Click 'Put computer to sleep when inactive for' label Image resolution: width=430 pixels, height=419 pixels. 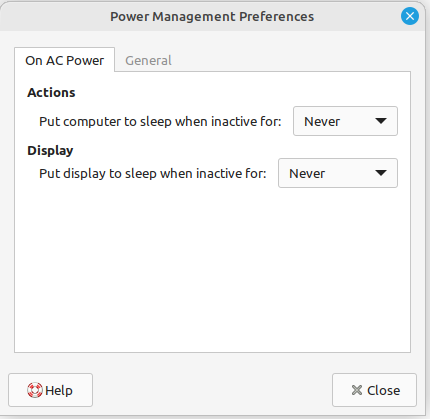pos(160,121)
